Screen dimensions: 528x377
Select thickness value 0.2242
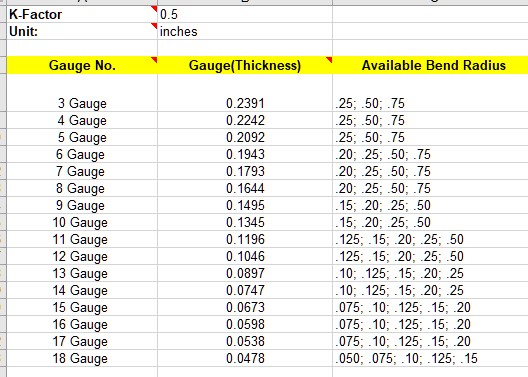[x=245, y=120]
